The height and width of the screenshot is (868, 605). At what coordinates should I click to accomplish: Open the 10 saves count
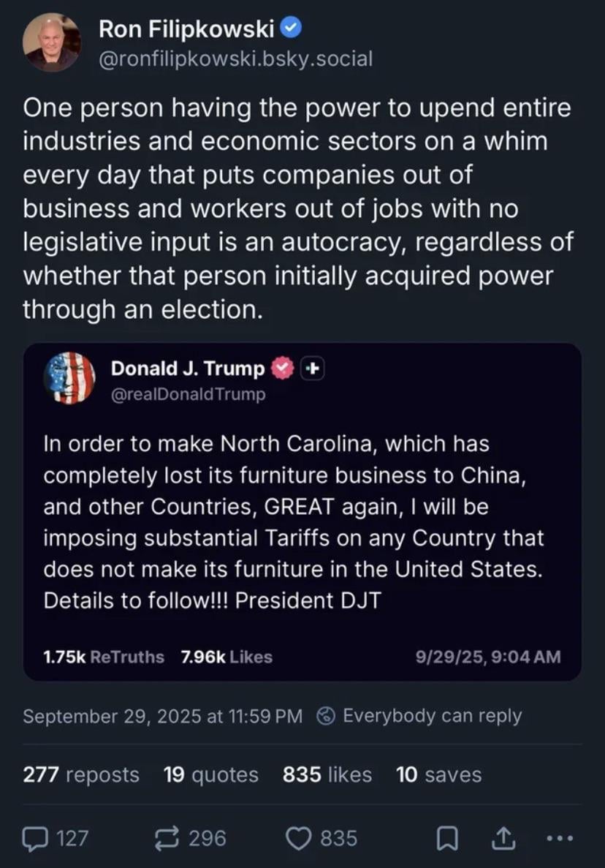point(438,774)
